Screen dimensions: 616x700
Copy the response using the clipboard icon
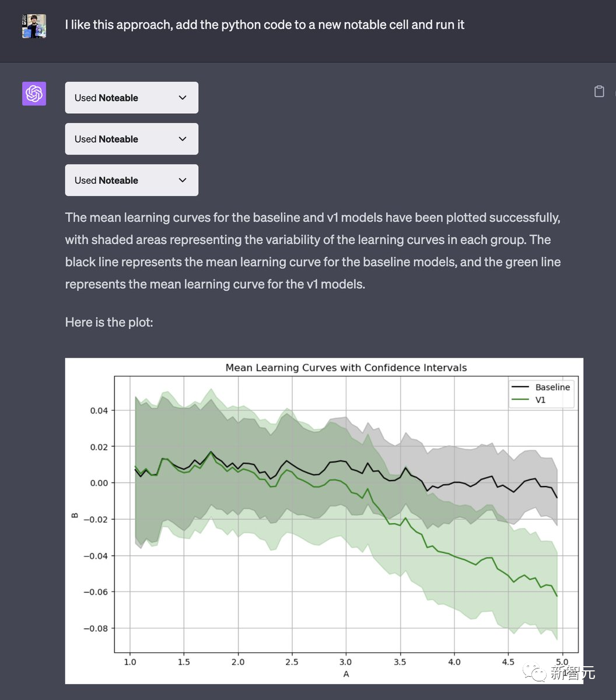click(599, 91)
